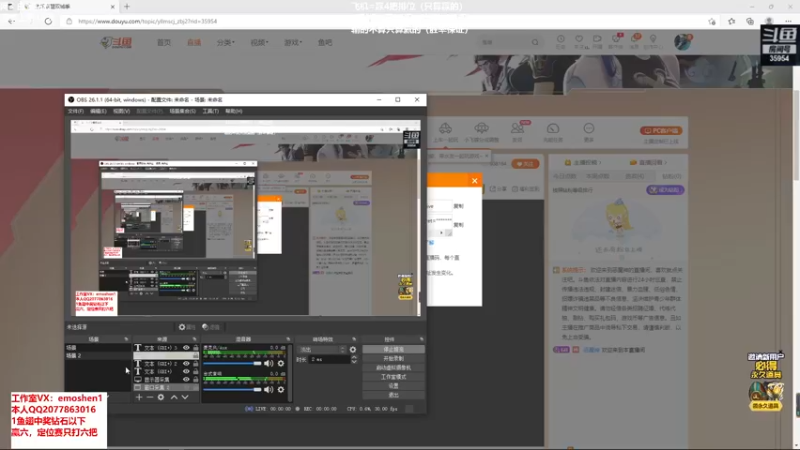Open the watch history clock icon on Douyu
This screenshot has width=800, height=450.
560,41
